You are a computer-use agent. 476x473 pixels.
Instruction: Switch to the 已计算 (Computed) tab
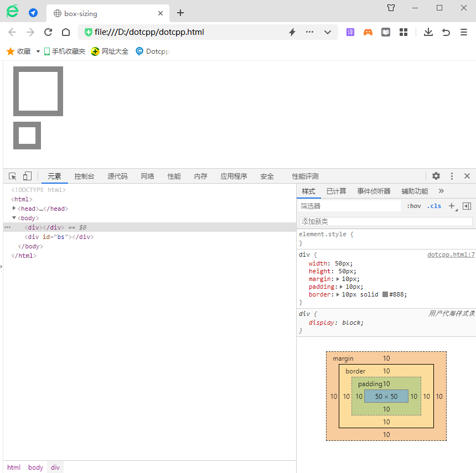click(336, 191)
